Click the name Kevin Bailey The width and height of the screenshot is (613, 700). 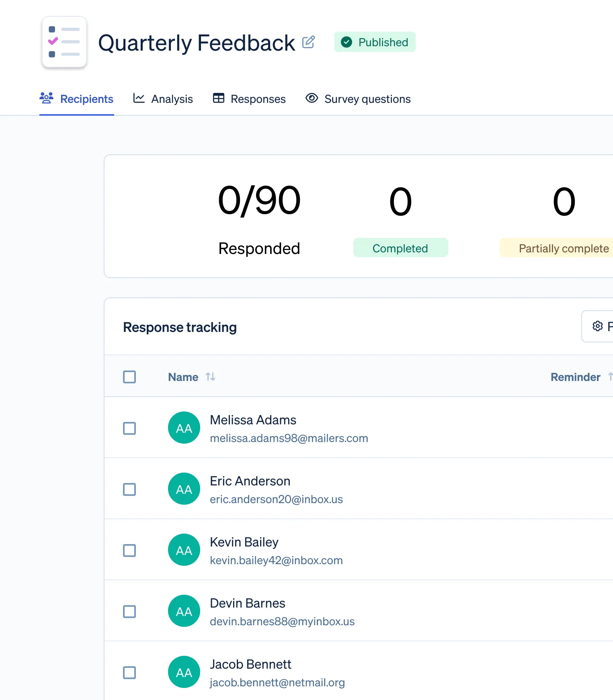click(244, 542)
